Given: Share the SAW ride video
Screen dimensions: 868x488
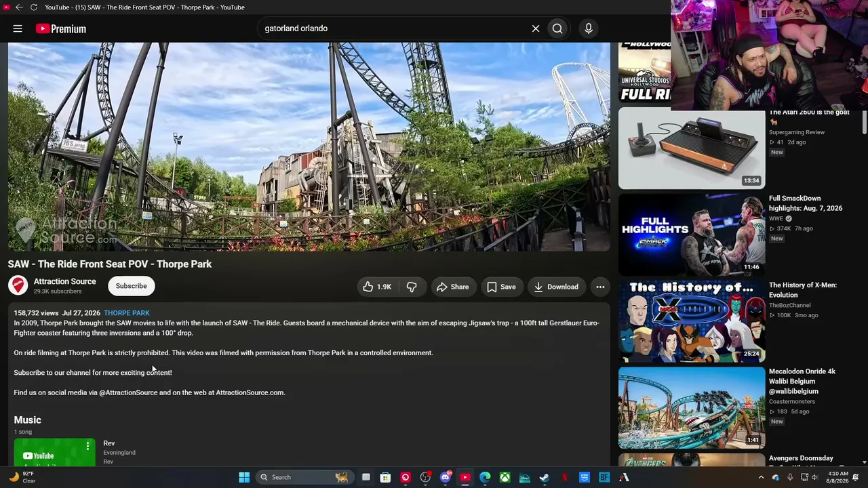Looking at the screenshot, I should pyautogui.click(x=453, y=287).
